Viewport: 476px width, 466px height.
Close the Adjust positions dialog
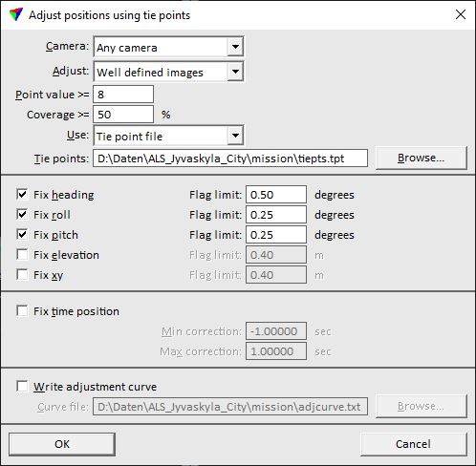(461, 14)
